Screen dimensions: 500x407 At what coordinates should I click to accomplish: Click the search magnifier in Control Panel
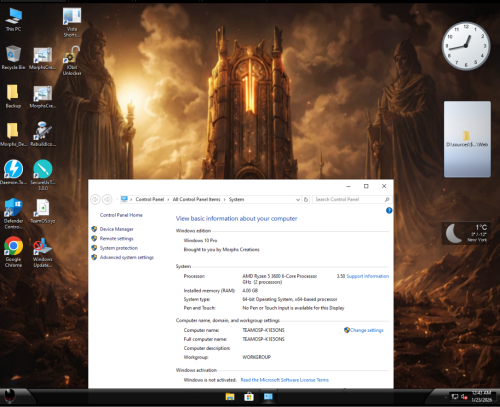387,199
